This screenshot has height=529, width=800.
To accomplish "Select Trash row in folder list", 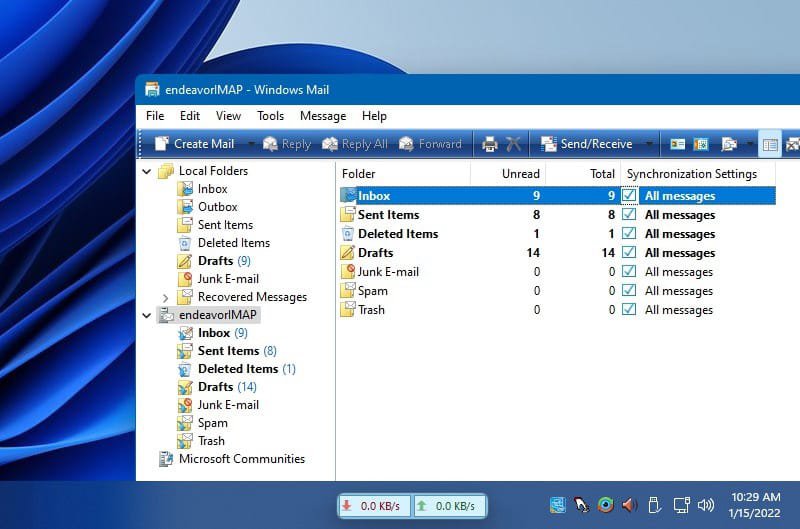I will pyautogui.click(x=558, y=310).
